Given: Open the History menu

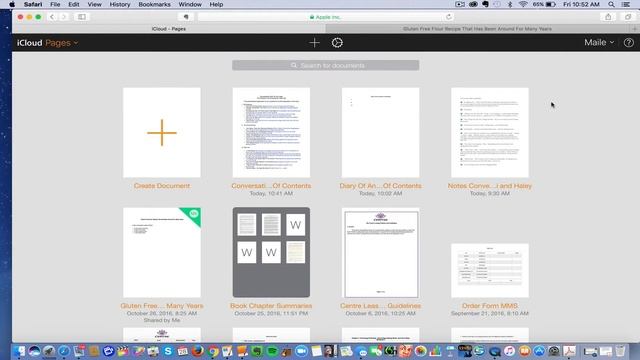Looking at the screenshot, I should pos(120,4).
